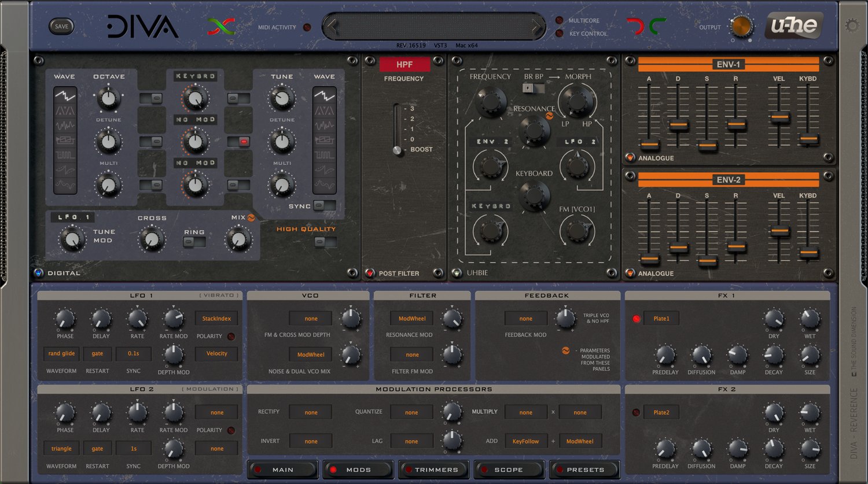
Task: Select pulse-train wave in WAVE selector beside TUNE
Action: [324, 155]
